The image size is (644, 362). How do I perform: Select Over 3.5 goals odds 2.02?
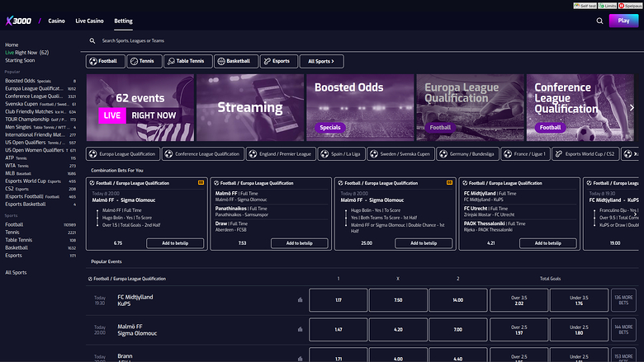[x=519, y=300]
